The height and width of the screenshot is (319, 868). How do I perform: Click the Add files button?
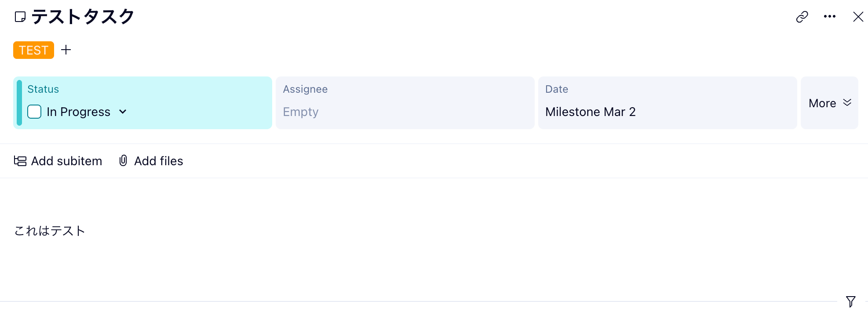pos(158,161)
